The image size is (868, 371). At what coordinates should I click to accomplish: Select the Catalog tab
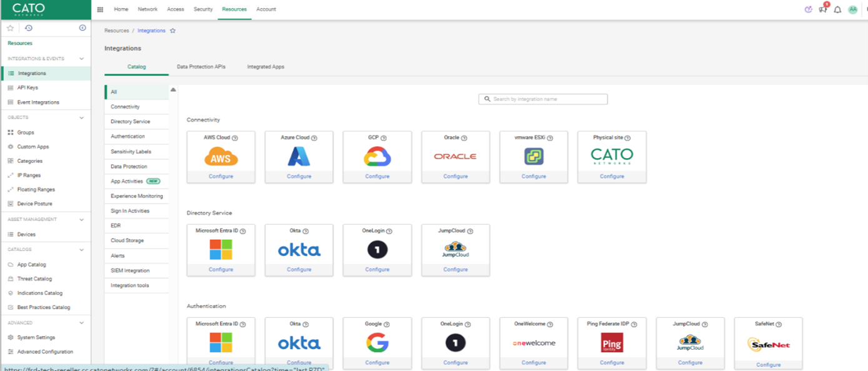point(136,66)
